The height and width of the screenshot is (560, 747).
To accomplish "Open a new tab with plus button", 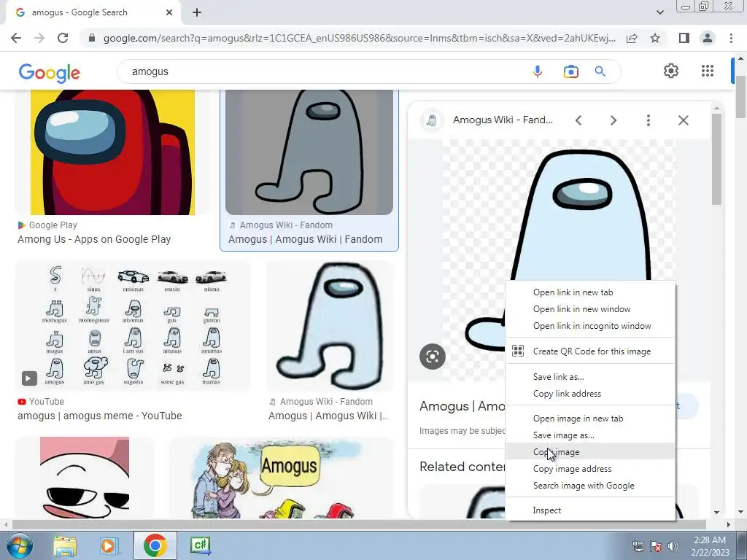I will click(x=197, y=13).
